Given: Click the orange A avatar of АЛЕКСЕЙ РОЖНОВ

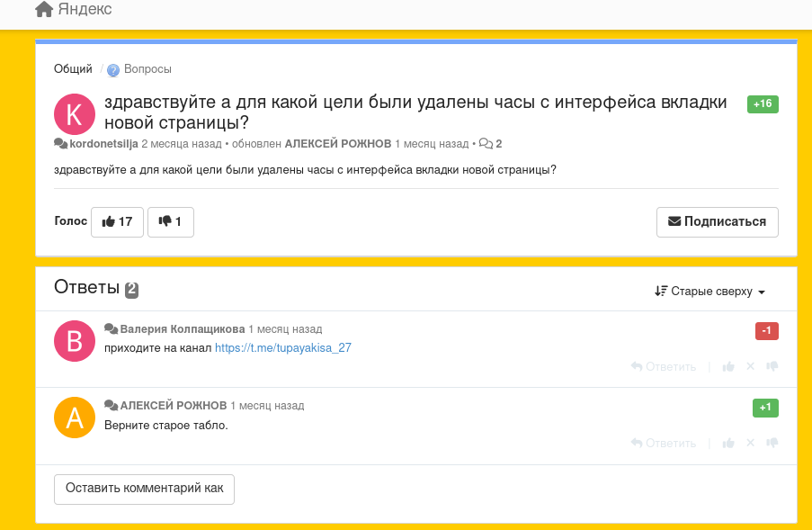Looking at the screenshot, I should point(75,418).
